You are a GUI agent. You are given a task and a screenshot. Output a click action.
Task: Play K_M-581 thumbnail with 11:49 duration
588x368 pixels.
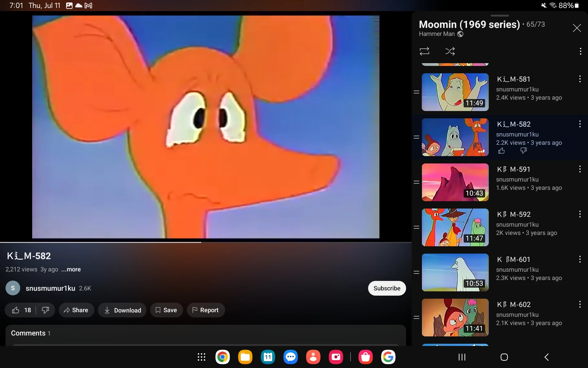pyautogui.click(x=455, y=92)
